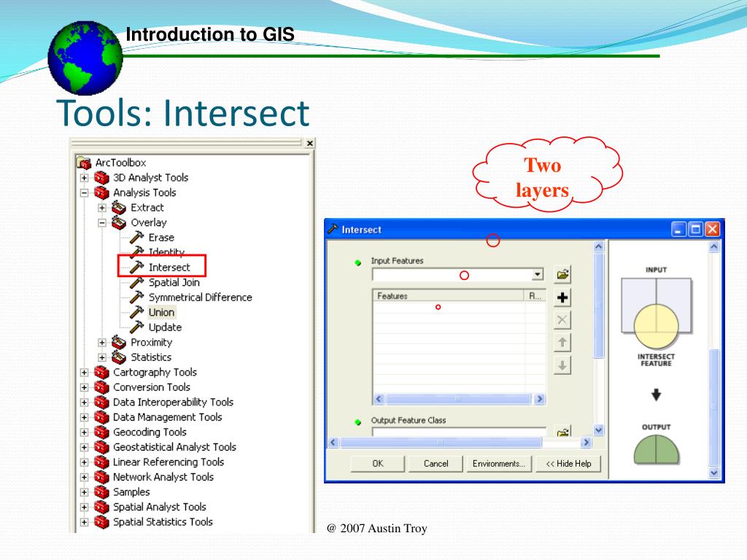Expand the Cartography Tools node
Viewport: 747px width, 560px height.
(x=85, y=373)
